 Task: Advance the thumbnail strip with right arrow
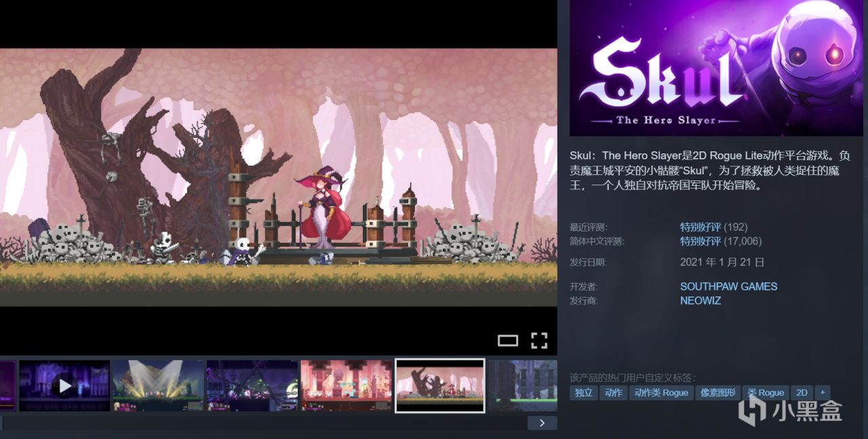click(x=542, y=423)
